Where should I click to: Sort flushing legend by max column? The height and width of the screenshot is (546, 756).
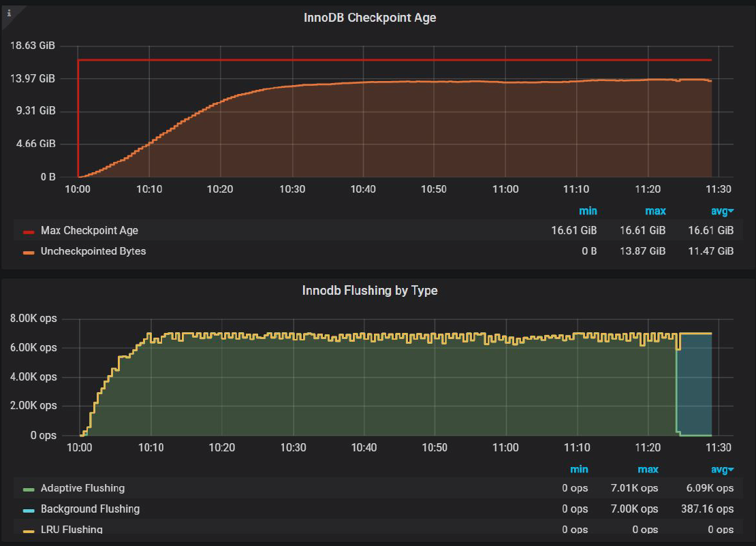648,469
